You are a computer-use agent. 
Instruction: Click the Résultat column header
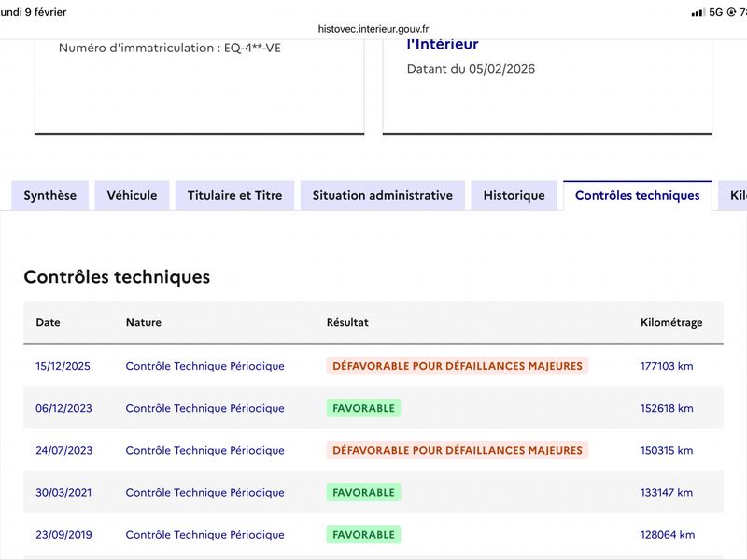[x=347, y=322]
